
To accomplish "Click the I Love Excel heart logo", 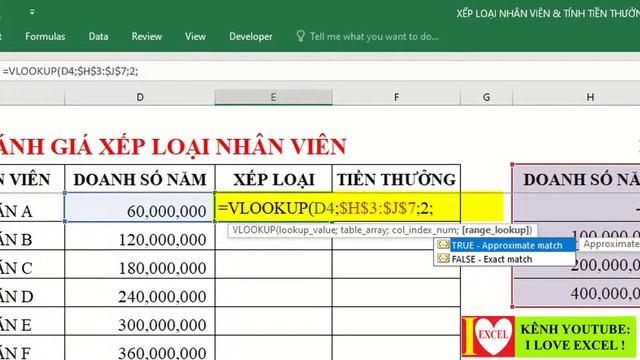I will pyautogui.click(x=488, y=336).
